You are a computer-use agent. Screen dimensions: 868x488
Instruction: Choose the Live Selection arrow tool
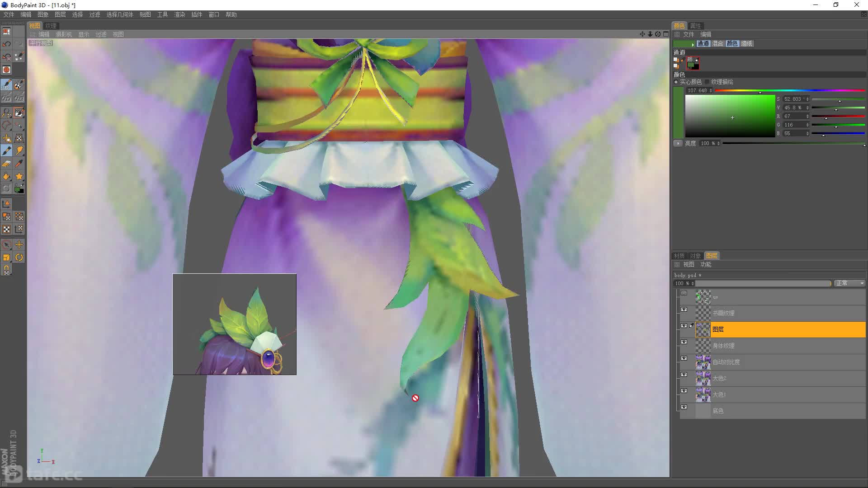click(6, 244)
